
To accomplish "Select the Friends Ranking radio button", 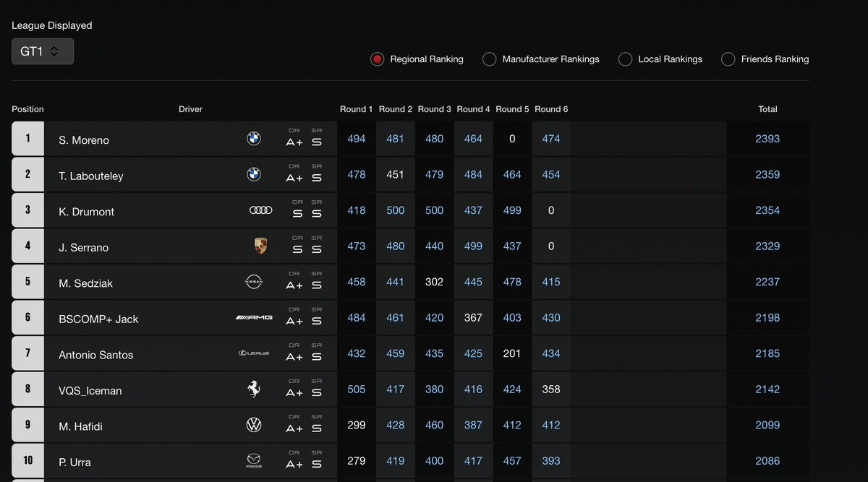I will (728, 59).
